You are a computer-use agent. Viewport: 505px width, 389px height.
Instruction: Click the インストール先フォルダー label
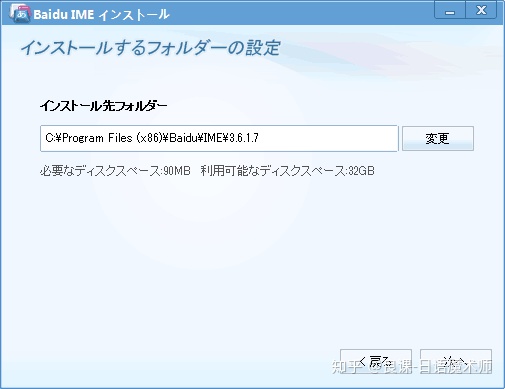(x=104, y=106)
